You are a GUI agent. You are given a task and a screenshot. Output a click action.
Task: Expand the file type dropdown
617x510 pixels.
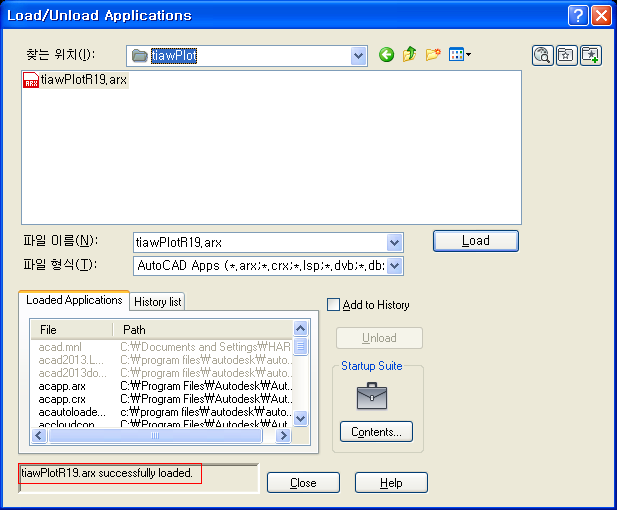click(394, 266)
